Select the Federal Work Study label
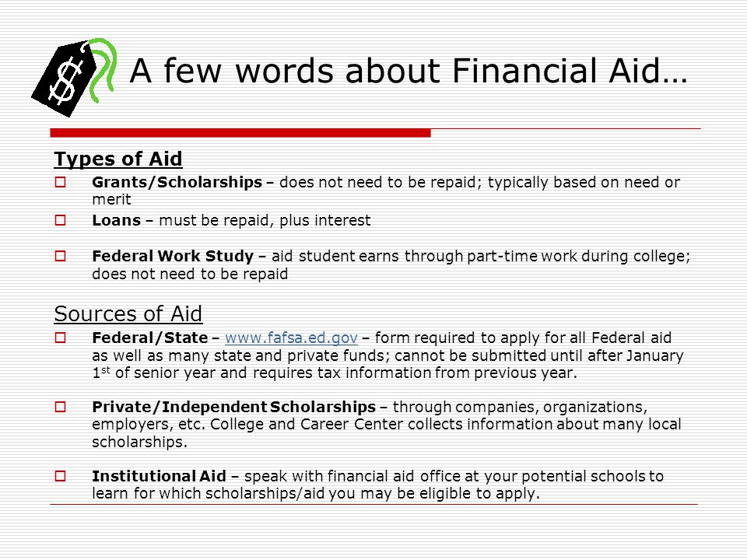 click(x=173, y=256)
